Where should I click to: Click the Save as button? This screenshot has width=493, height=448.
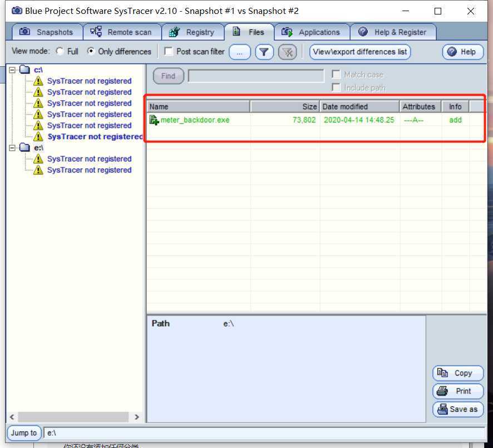point(458,410)
